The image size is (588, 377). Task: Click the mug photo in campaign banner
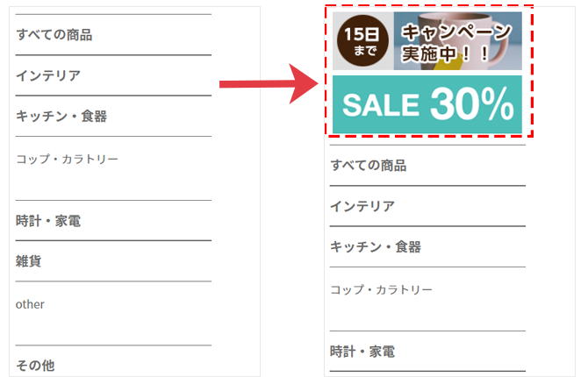point(458,41)
